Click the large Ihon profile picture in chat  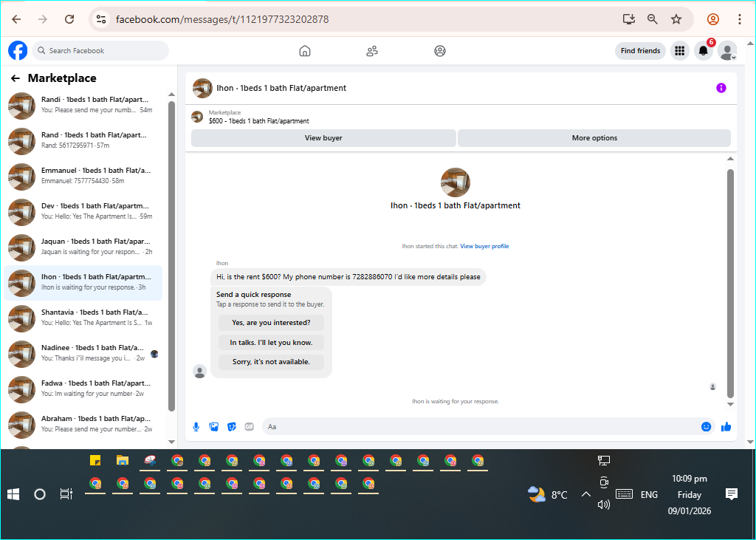coord(455,182)
